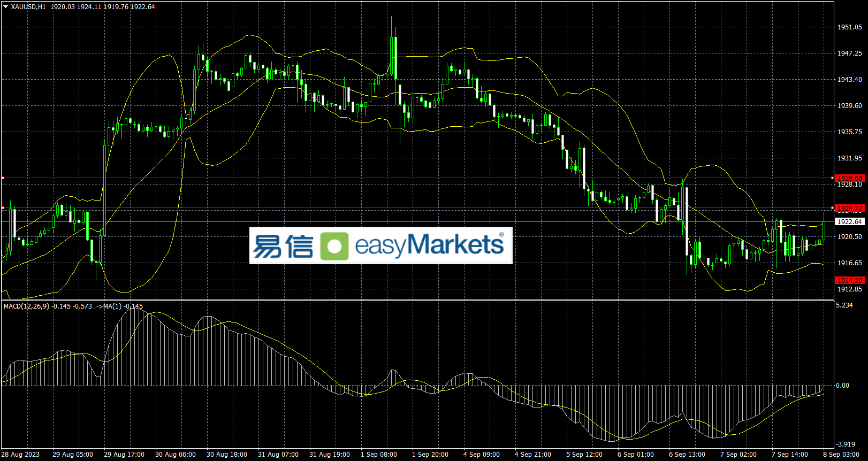The image size is (868, 461).
Task: Click the 6 Sep 13:00 time label
Action: click(687, 455)
